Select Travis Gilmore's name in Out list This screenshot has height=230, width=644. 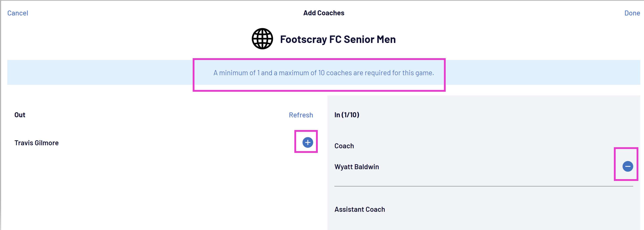coord(37,143)
